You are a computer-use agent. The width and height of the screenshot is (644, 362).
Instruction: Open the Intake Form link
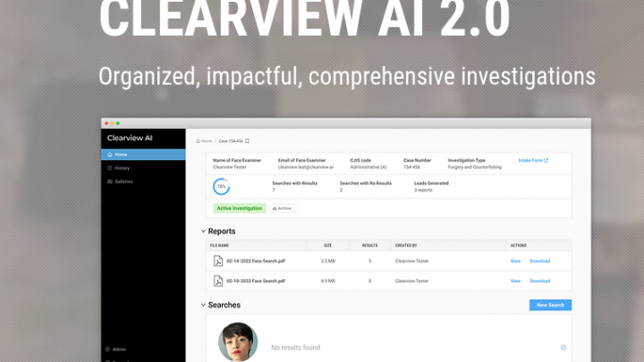[x=533, y=160]
